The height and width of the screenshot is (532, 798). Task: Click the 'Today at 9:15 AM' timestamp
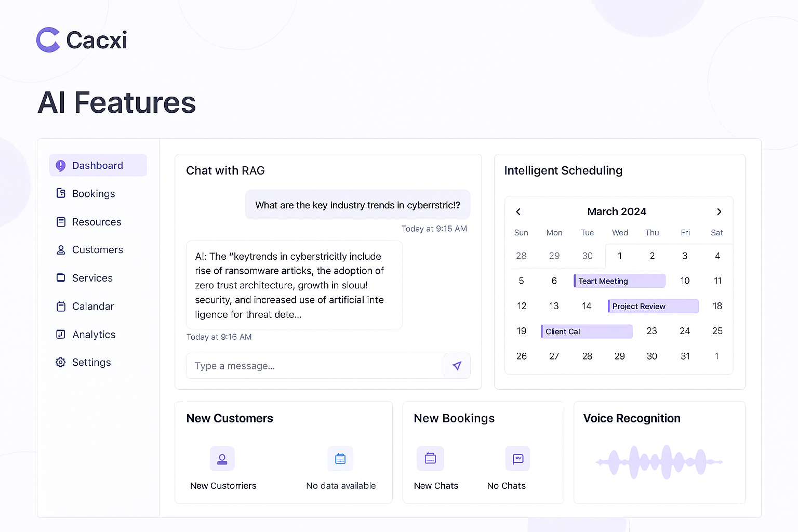pyautogui.click(x=434, y=229)
